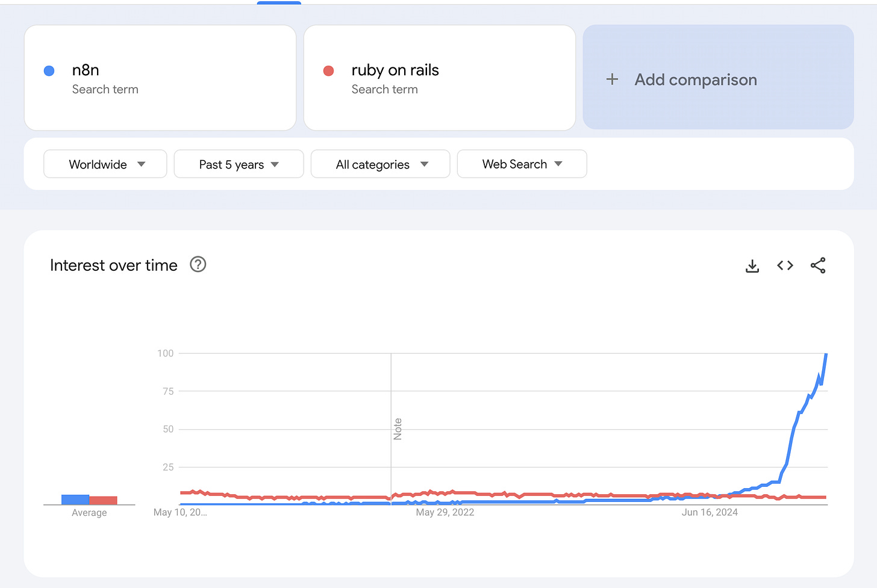Click the plus icon in Add comparison
The image size is (877, 588).
612,79
